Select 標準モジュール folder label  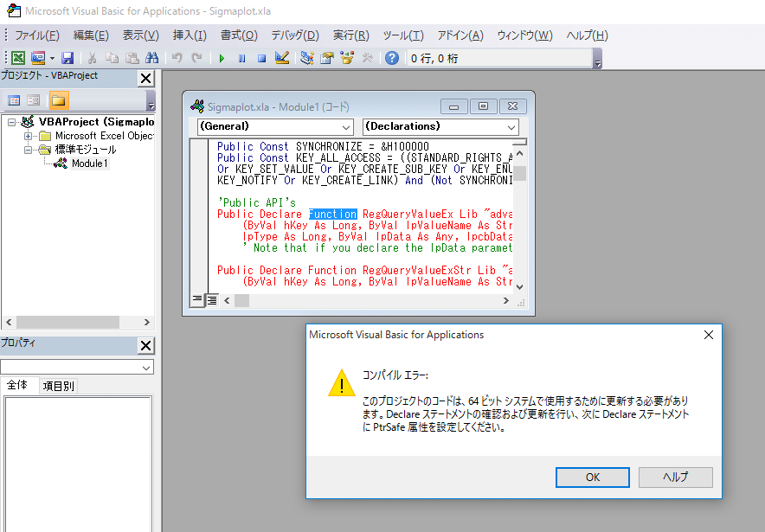coord(86,150)
